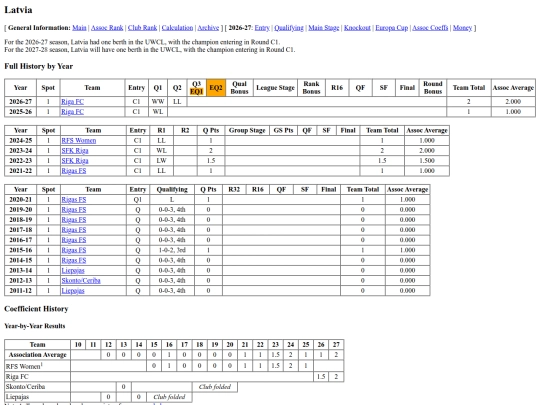Open SFK Riga in the 2023-24 row
540x405 pixels.
point(75,150)
